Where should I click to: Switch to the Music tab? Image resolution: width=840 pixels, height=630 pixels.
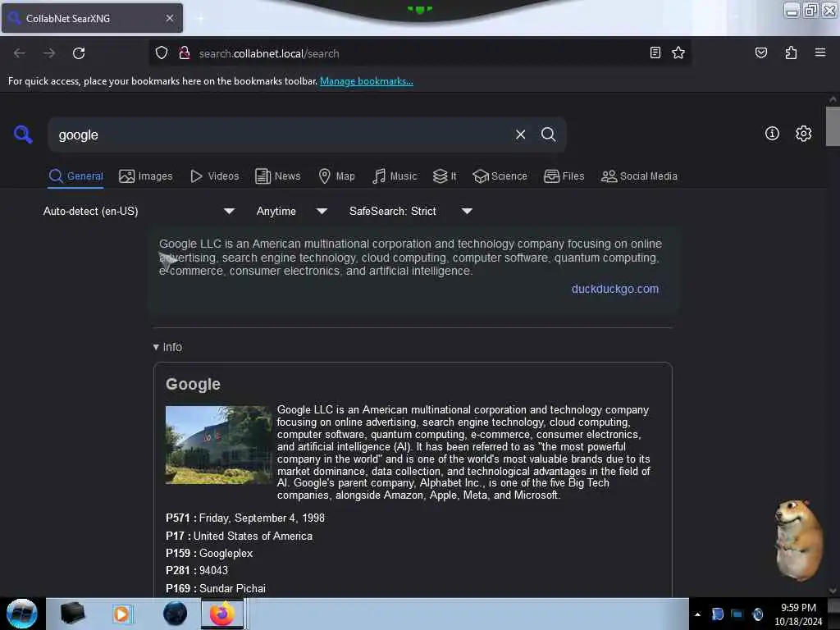pos(395,176)
